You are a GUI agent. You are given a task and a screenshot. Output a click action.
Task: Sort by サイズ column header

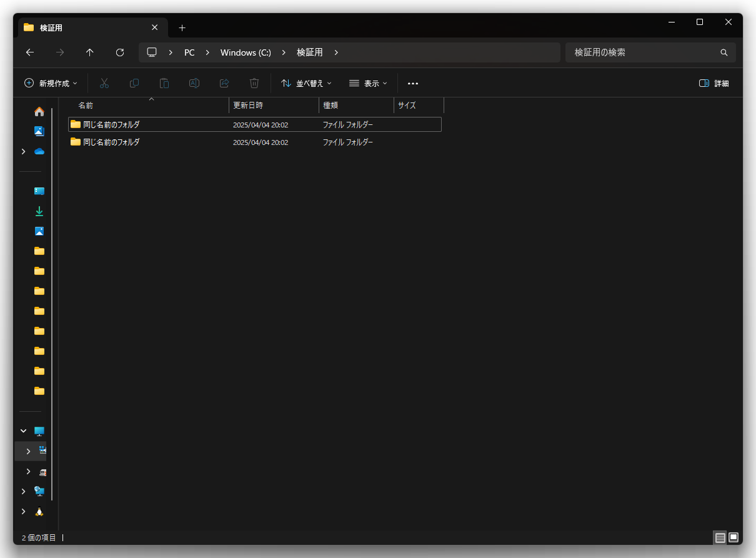point(419,105)
